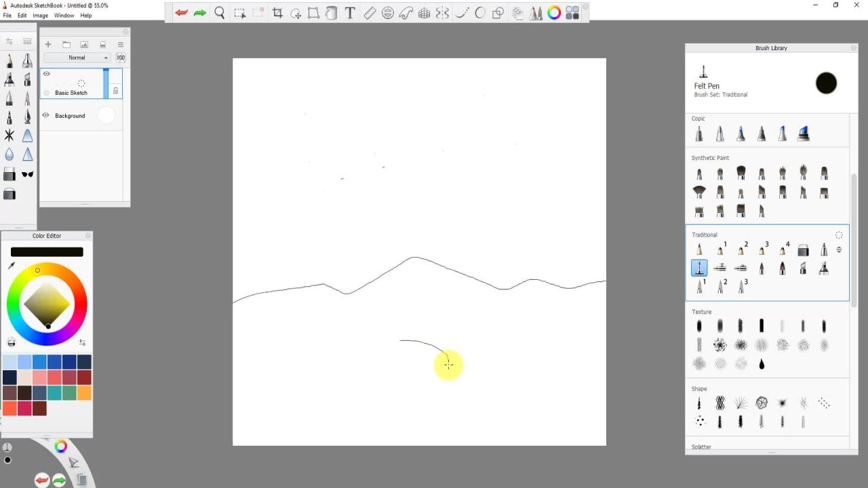Click the green redo arrow in top toolbar
The height and width of the screenshot is (488, 868).
click(200, 13)
